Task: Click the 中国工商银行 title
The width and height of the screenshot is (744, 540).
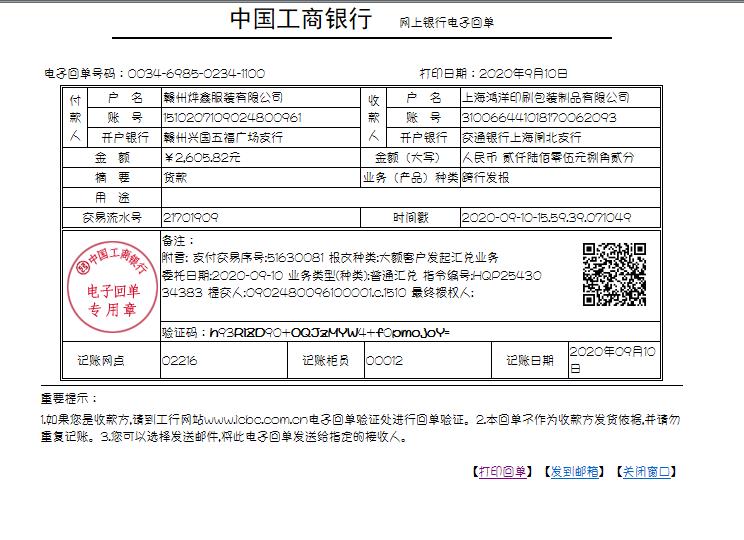Action: 301,19
